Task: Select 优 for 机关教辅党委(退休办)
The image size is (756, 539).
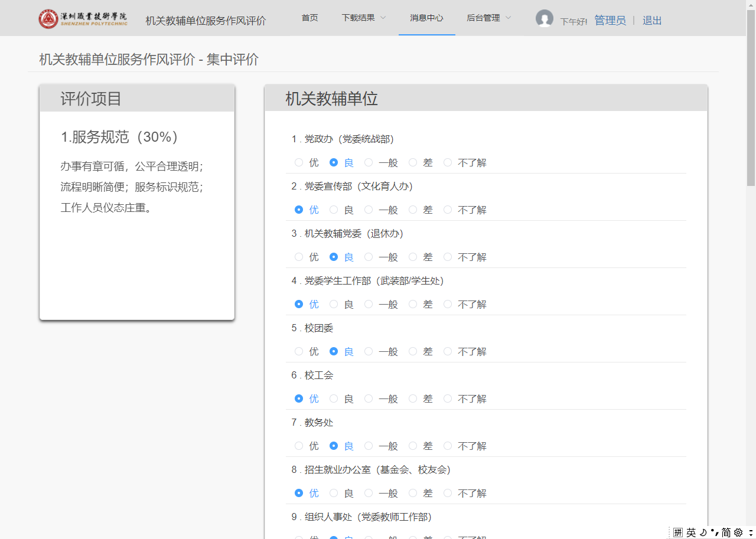Action: (299, 257)
